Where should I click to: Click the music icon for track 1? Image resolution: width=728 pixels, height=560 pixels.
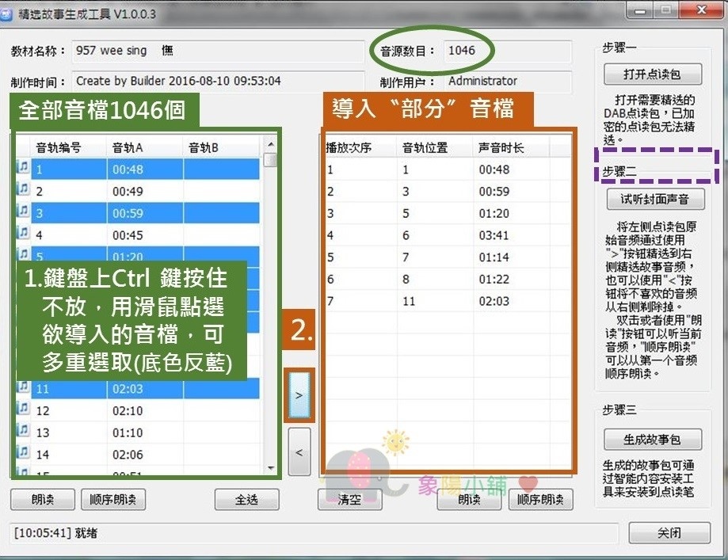pyautogui.click(x=23, y=166)
